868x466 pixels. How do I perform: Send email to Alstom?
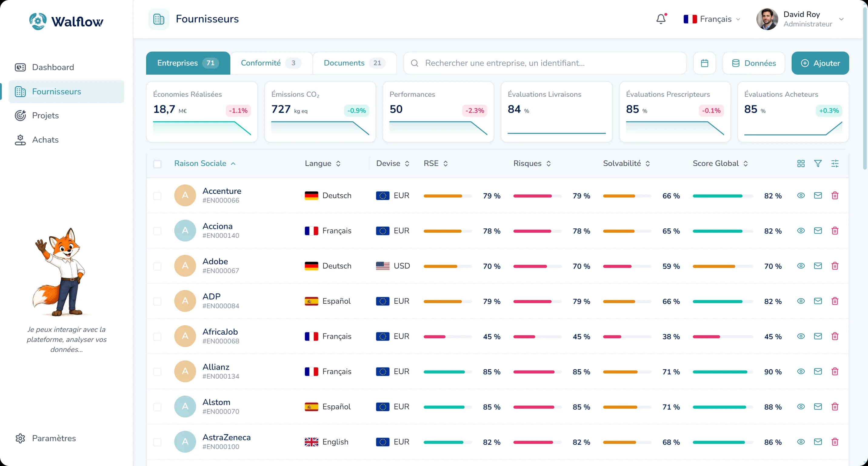click(x=818, y=407)
